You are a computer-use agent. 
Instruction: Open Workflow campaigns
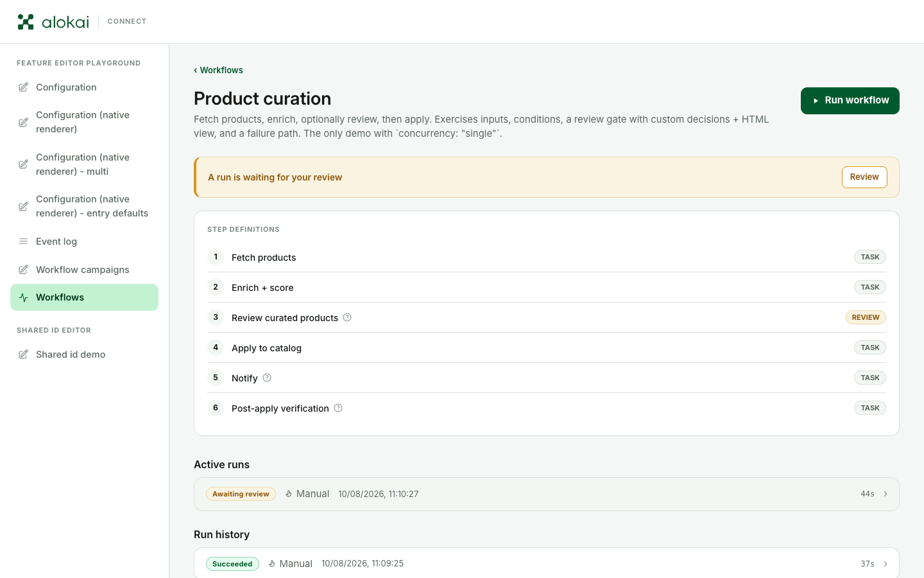pyautogui.click(x=84, y=270)
